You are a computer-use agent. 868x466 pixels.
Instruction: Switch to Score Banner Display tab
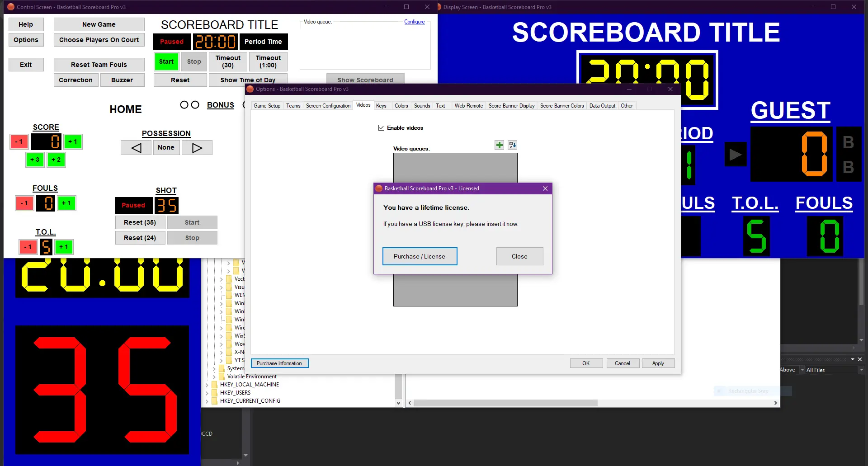tap(511, 106)
